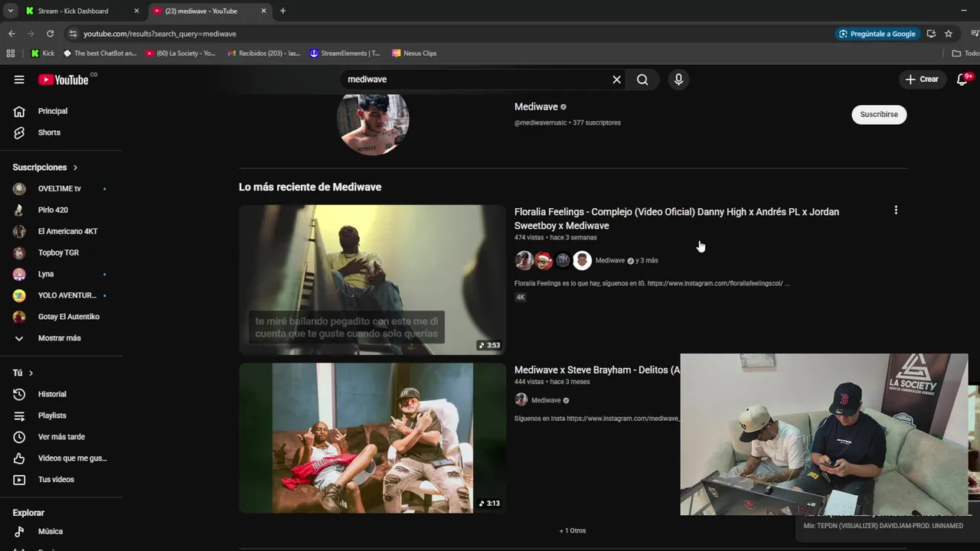Open notifications bell icon
This screenshot has width=980, height=551.
coord(962,80)
